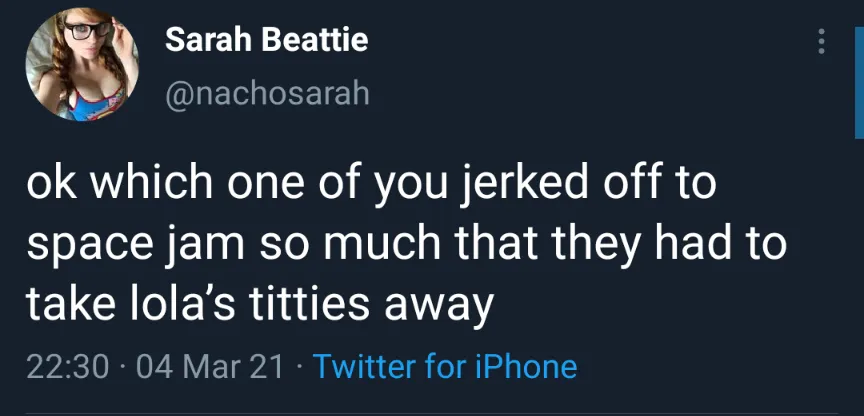
Task: Open the three-dot more options menu
Action: pyautogui.click(x=822, y=41)
